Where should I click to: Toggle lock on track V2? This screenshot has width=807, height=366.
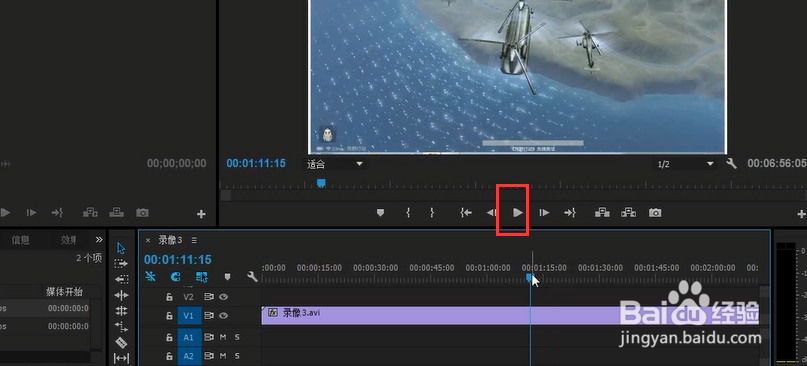[169, 297]
